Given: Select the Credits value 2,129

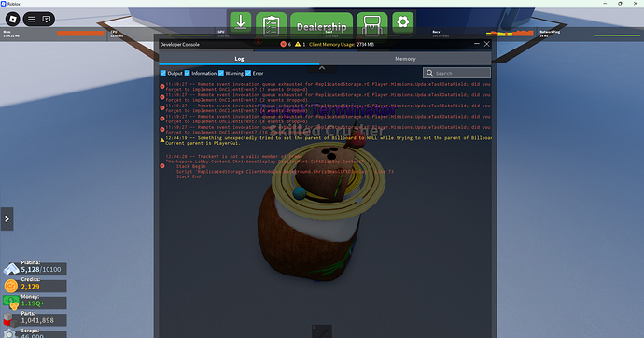Looking at the screenshot, I should tap(31, 287).
